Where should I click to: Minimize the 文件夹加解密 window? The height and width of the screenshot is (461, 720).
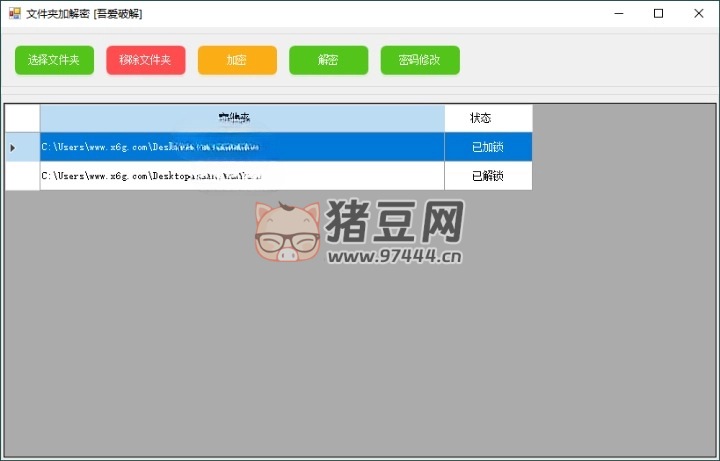[x=619, y=14]
